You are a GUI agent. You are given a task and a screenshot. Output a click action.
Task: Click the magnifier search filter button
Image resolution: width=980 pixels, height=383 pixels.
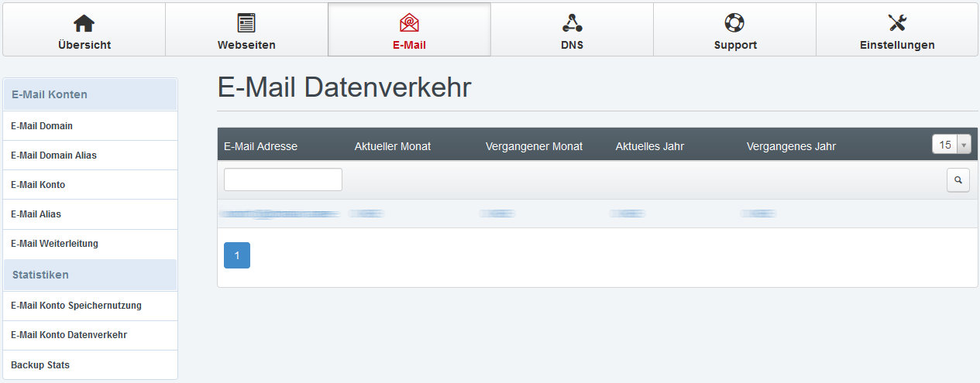pyautogui.click(x=958, y=180)
